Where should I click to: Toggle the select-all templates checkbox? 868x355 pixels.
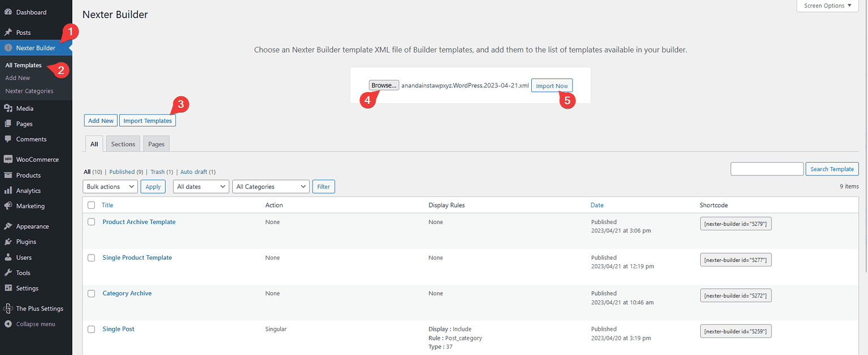(x=91, y=205)
